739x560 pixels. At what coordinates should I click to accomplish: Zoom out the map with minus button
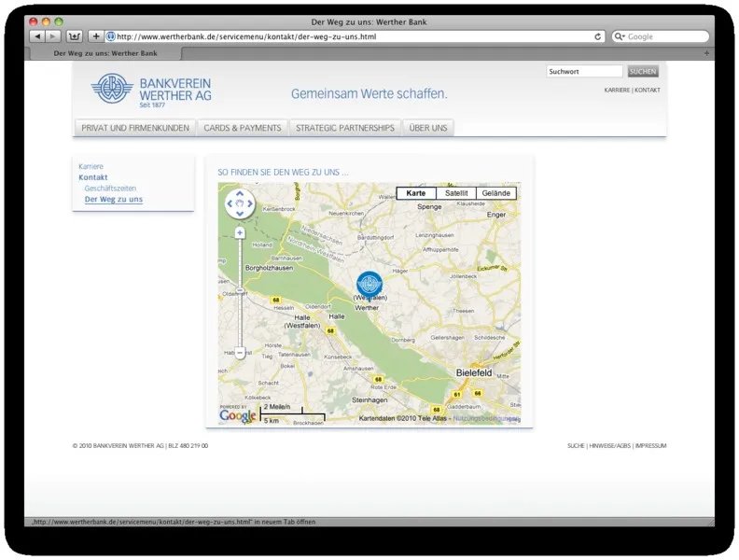point(240,353)
